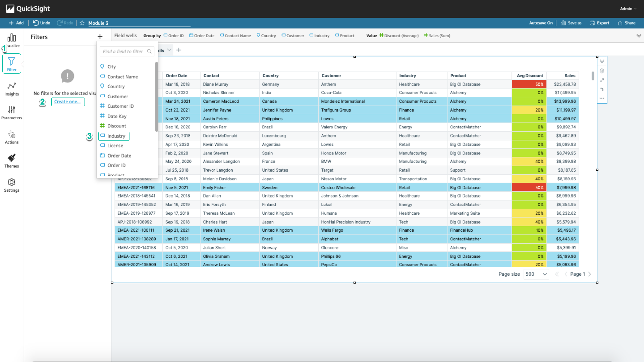The image size is (644, 362).
Task: Jump to first page double arrow
Action: [x=557, y=274]
